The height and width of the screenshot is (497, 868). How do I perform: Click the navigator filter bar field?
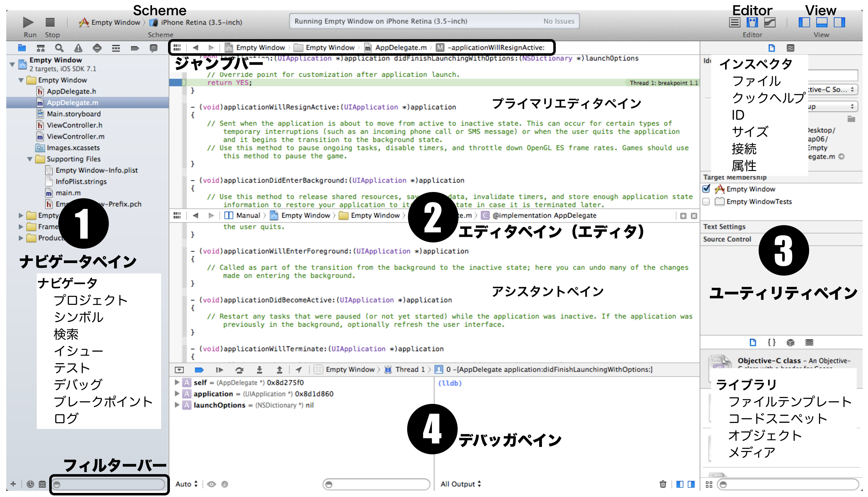[109, 484]
